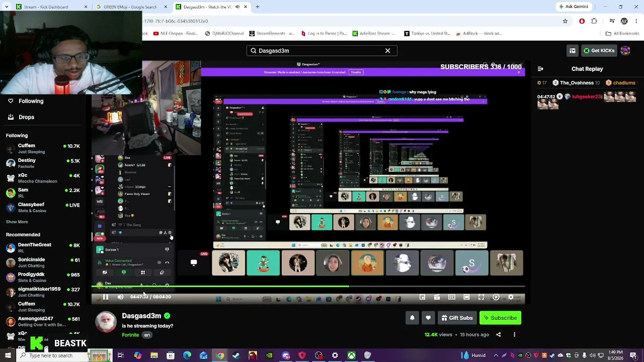Click the Get KICKs button

point(599,51)
